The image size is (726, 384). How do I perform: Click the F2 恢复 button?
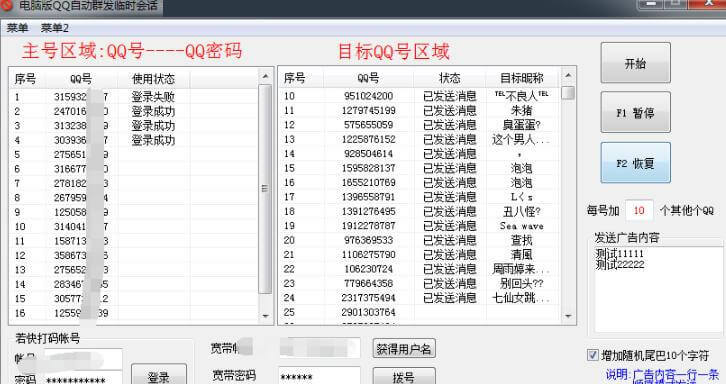coord(635,163)
